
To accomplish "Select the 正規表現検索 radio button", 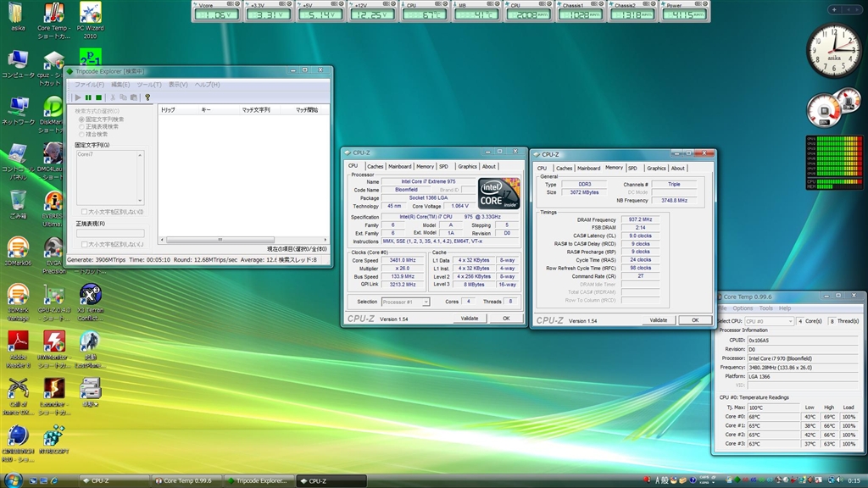I will click(81, 127).
